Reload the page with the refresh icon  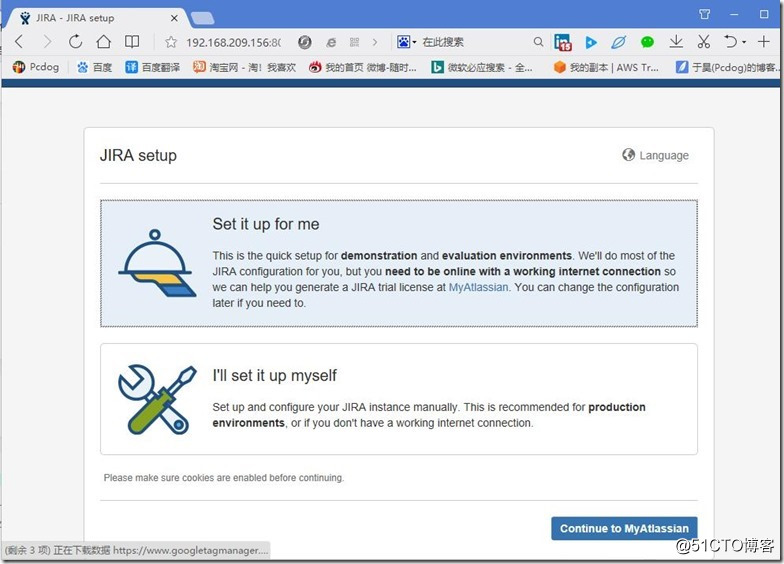[x=76, y=42]
